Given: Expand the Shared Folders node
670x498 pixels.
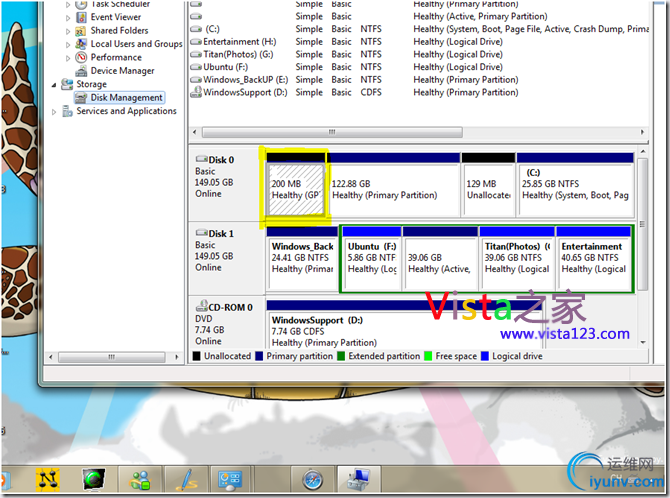Looking at the screenshot, I should point(68,31).
